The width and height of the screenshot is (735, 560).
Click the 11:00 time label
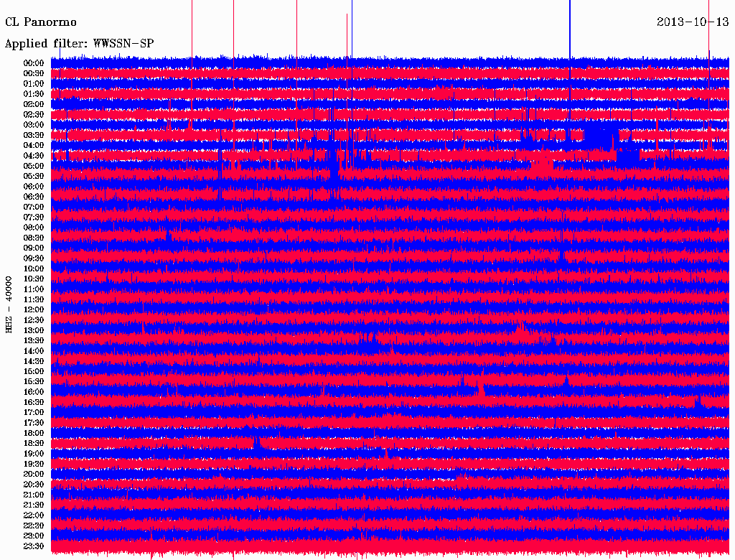click(33, 289)
